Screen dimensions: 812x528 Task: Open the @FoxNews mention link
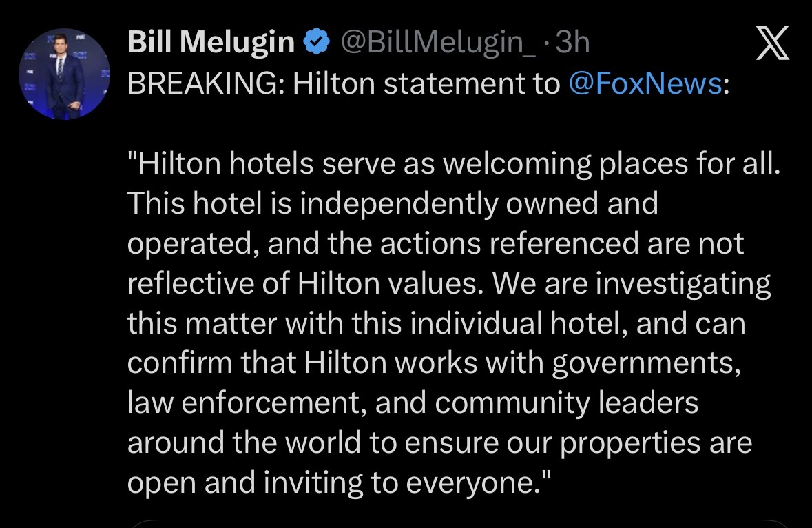pyautogui.click(x=645, y=84)
